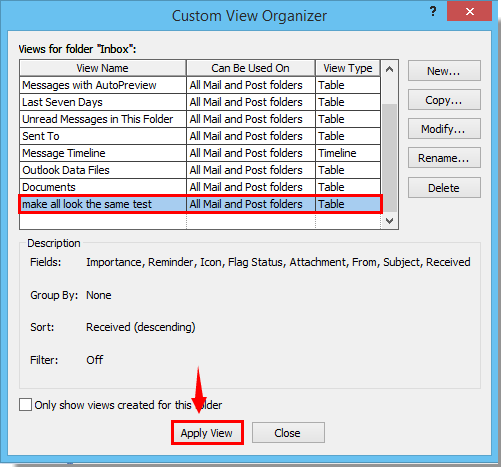Click the 'View Name' column header

[x=103, y=68]
